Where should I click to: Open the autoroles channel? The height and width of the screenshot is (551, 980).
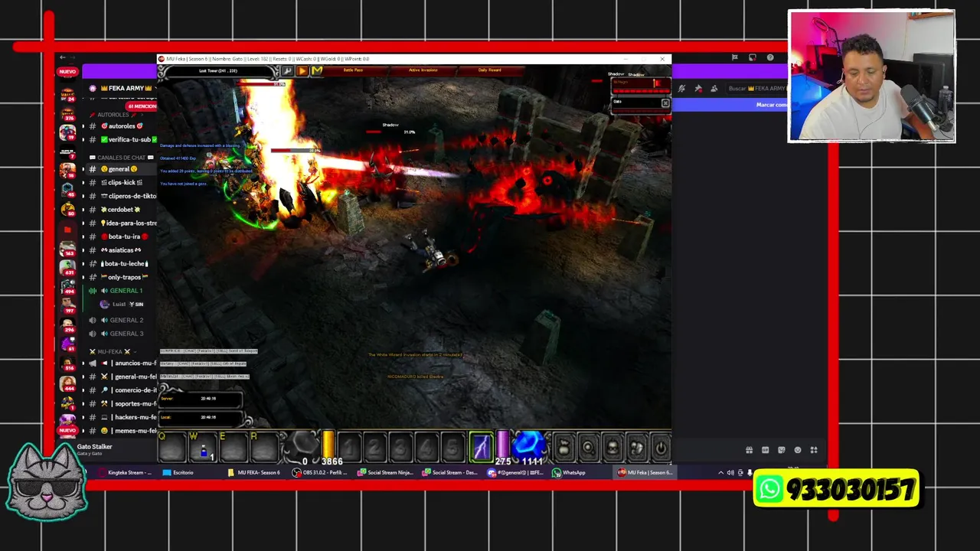coord(121,126)
